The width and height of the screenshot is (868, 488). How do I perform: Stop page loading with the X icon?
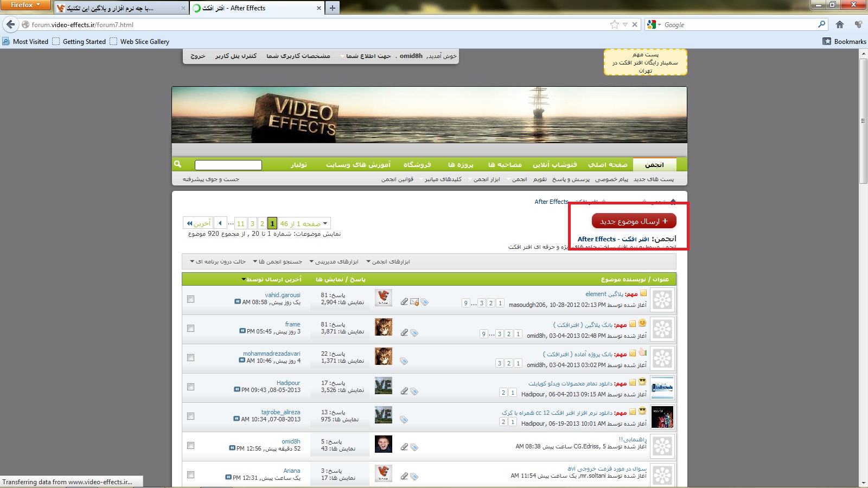point(635,24)
